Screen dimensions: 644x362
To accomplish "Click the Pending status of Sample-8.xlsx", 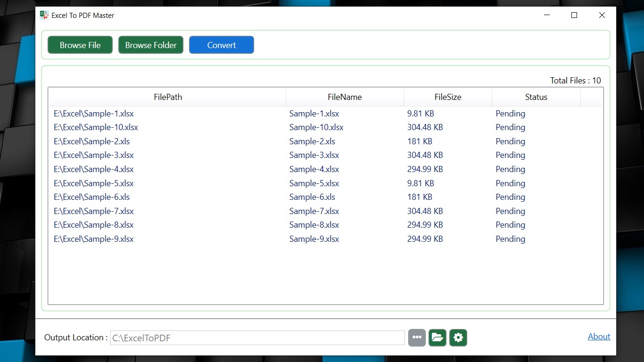I will [510, 225].
